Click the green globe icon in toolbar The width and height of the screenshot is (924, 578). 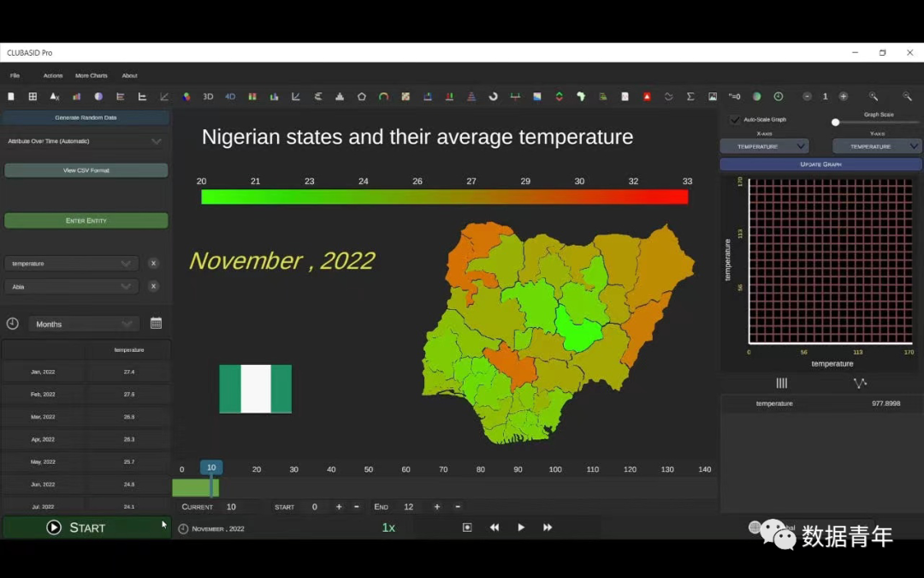tap(756, 96)
